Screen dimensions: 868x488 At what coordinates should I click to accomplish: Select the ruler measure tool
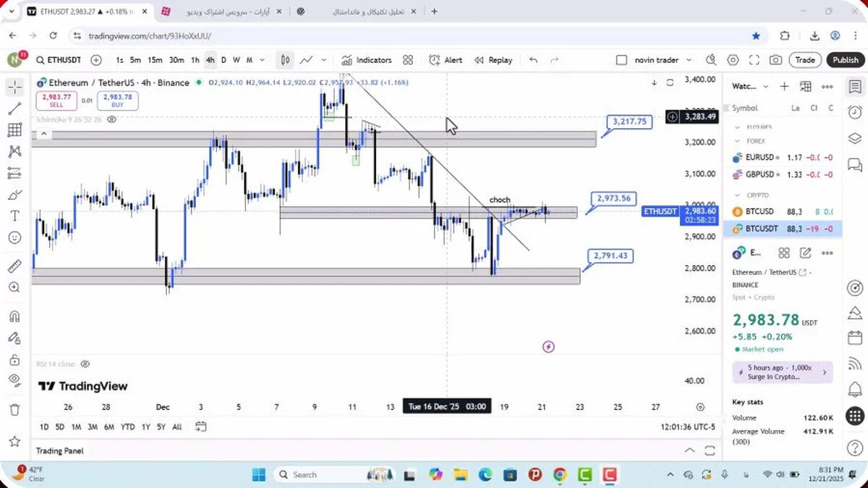pos(14,266)
